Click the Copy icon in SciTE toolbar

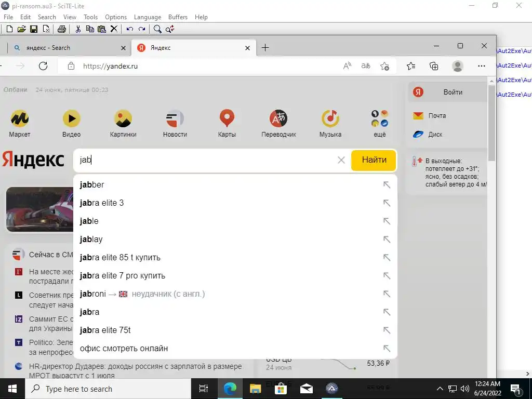90,29
